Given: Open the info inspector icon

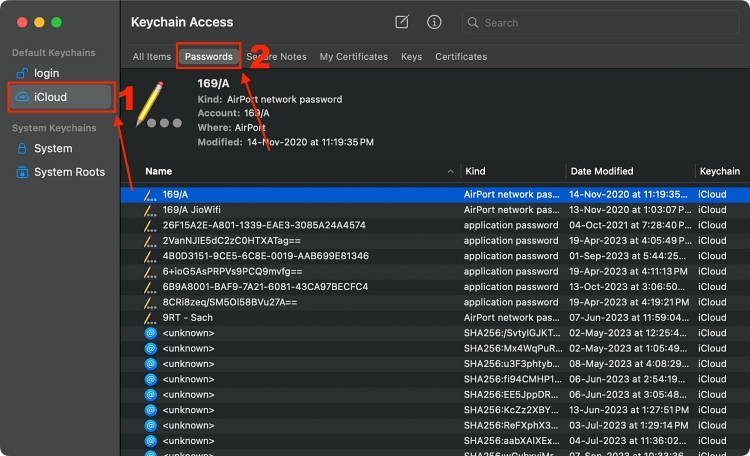Looking at the screenshot, I should [x=434, y=22].
